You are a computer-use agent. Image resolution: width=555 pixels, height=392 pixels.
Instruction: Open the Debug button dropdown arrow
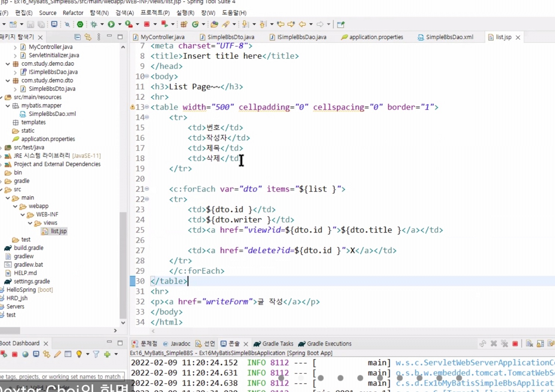click(102, 24)
